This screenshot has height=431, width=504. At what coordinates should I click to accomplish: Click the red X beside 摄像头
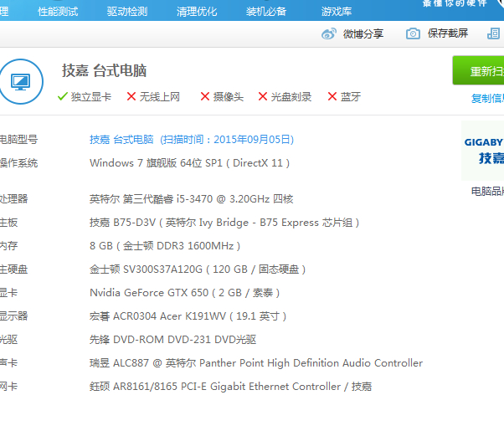205,96
